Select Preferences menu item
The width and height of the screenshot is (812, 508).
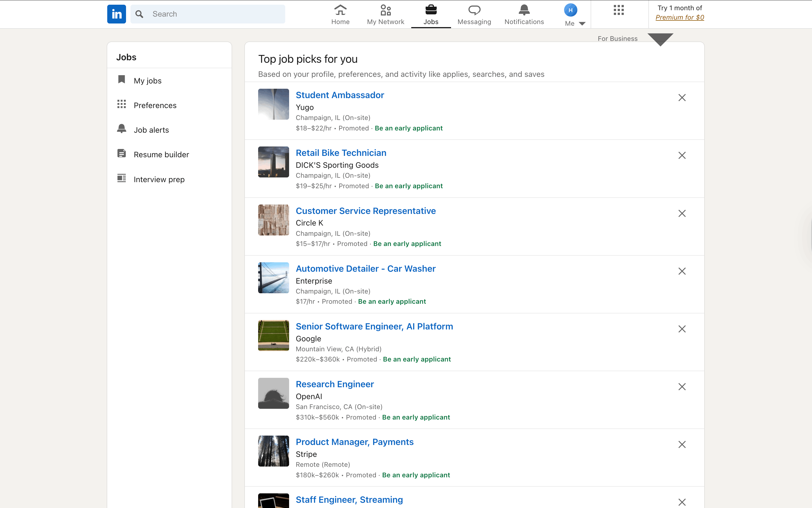(x=169, y=105)
